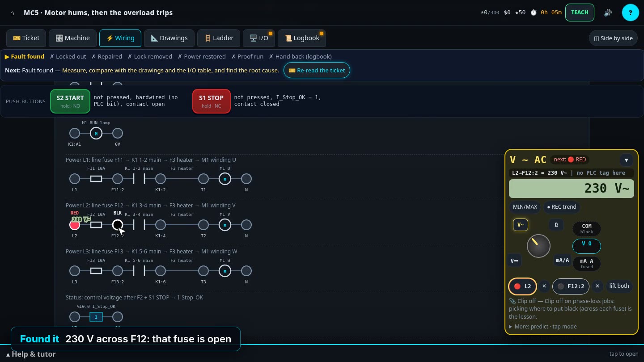Probe the M1 U motor winding symbol
Image resolution: width=644 pixels, height=362 pixels.
(x=225, y=179)
